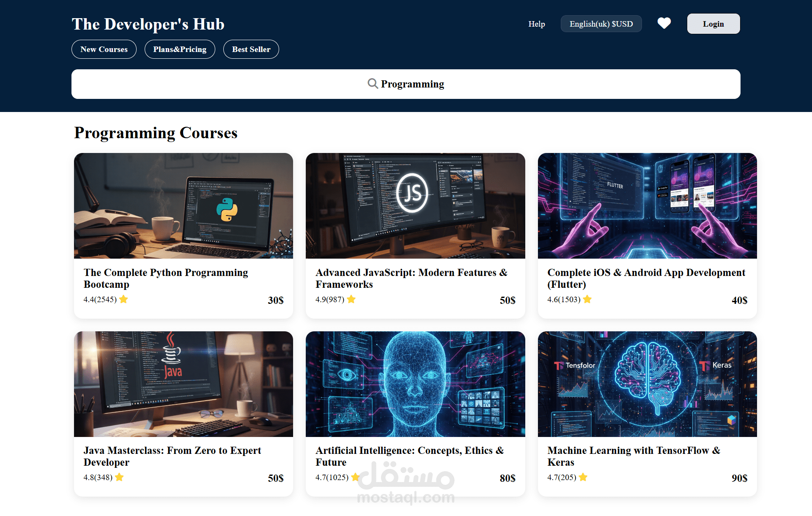Click the search magnifier icon
Viewport: 812px width, 516px height.
373,84
